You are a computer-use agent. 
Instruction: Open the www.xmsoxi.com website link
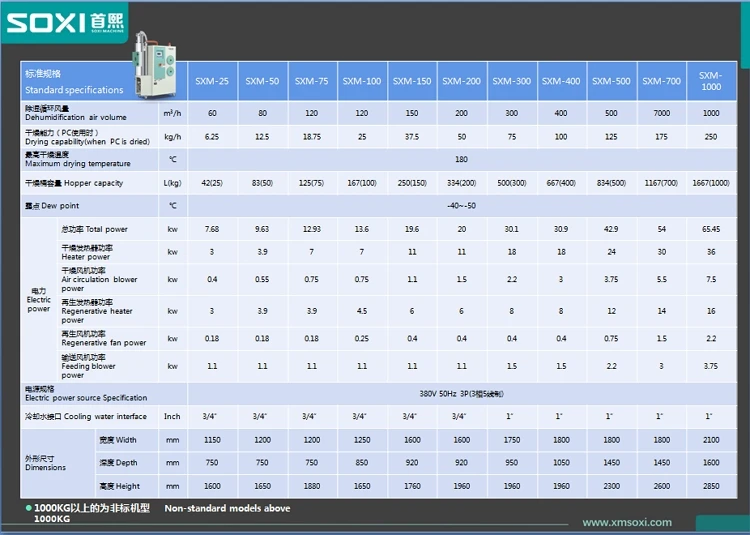627,522
